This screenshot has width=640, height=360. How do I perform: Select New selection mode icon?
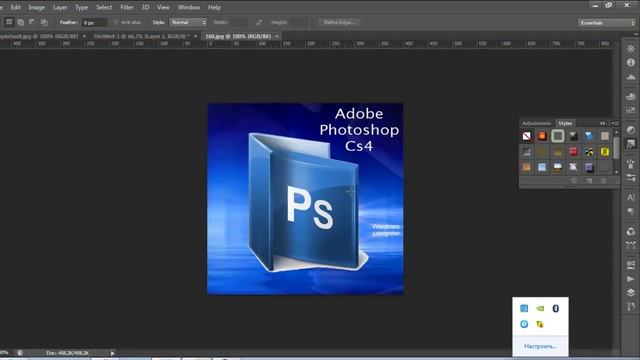pos(9,22)
